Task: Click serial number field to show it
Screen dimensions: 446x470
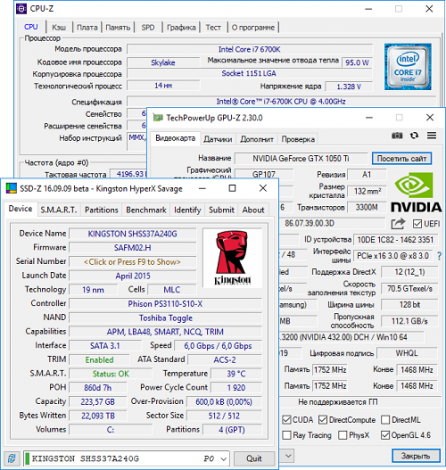Action: [132, 262]
